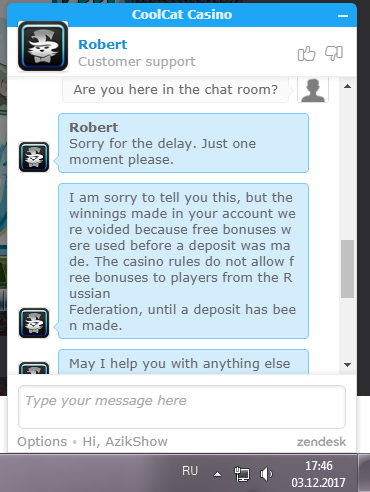The image size is (370, 492).
Task: Open the Options menu below message box
Action: tap(42, 442)
